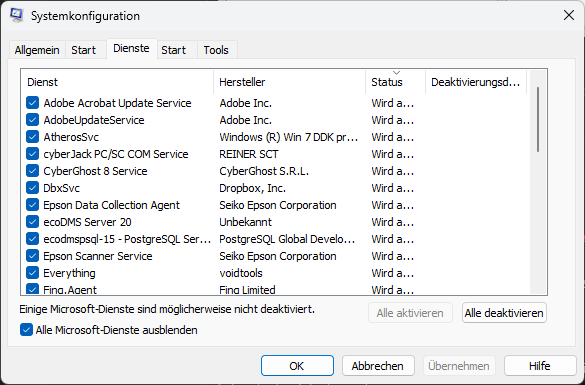Open Hilfe via the Hilfe button

(x=540, y=366)
